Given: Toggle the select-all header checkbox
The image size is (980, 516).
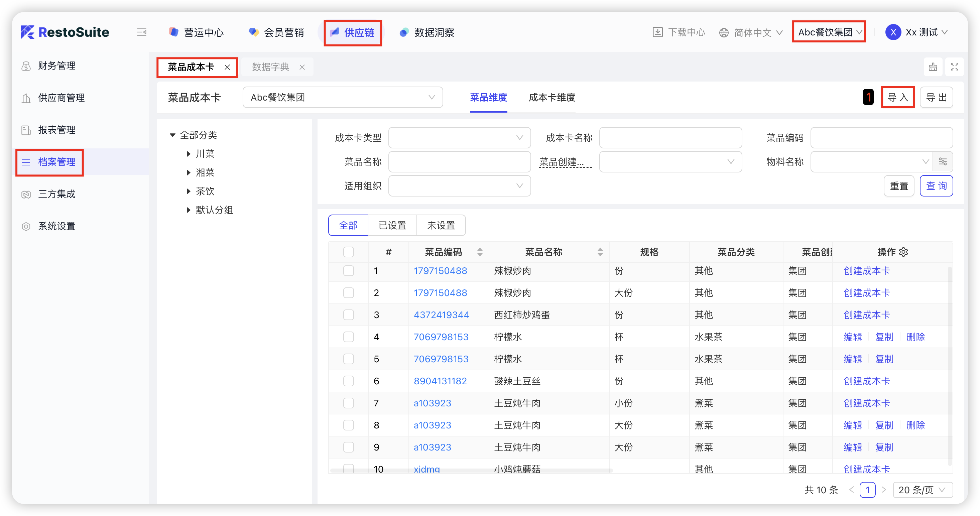Looking at the screenshot, I should pyautogui.click(x=348, y=252).
